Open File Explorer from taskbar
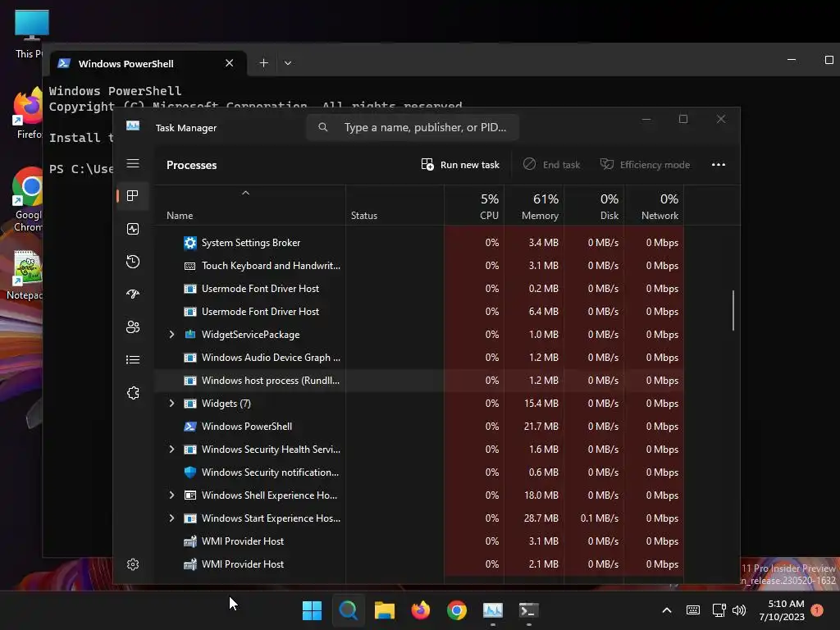 [384, 610]
